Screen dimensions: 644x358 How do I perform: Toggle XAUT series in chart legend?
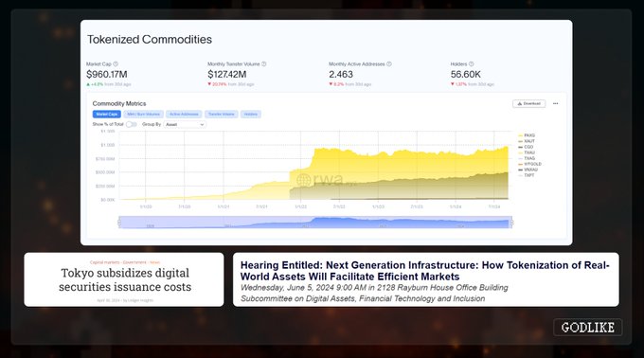(x=527, y=141)
